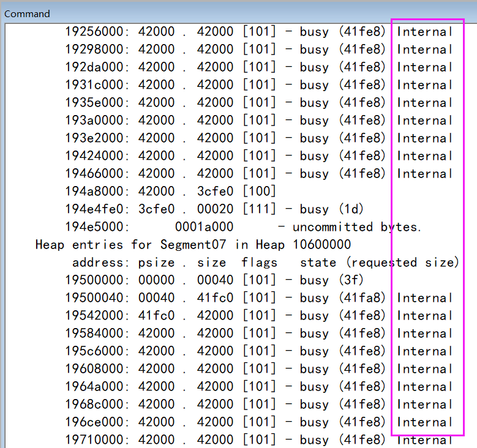Image resolution: width=477 pixels, height=448 pixels.
Task: Select heap entry address 19256000
Action: tap(97, 31)
